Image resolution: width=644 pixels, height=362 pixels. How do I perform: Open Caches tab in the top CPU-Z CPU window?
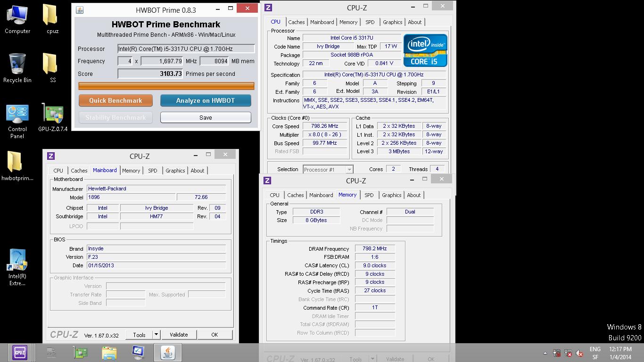297,22
